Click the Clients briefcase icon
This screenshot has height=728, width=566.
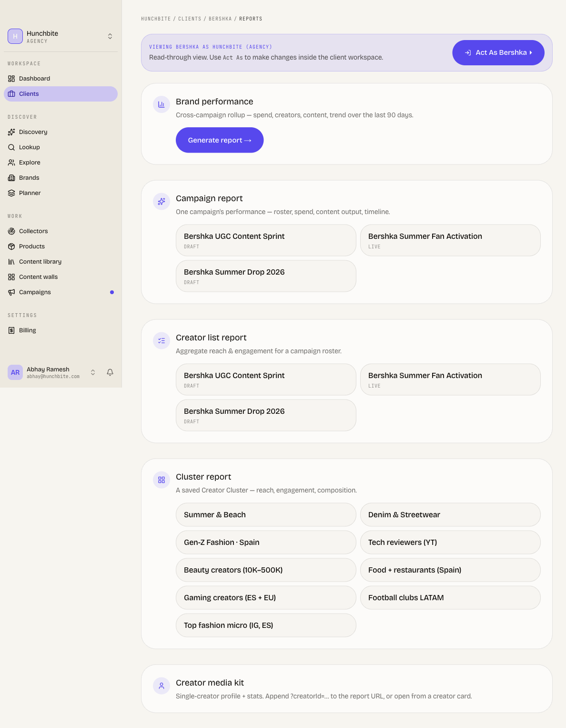coord(11,94)
